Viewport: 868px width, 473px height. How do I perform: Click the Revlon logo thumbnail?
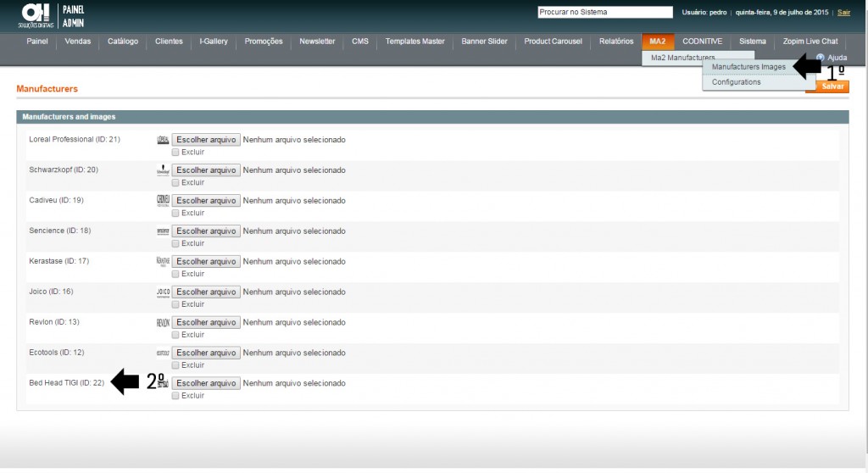(x=163, y=322)
